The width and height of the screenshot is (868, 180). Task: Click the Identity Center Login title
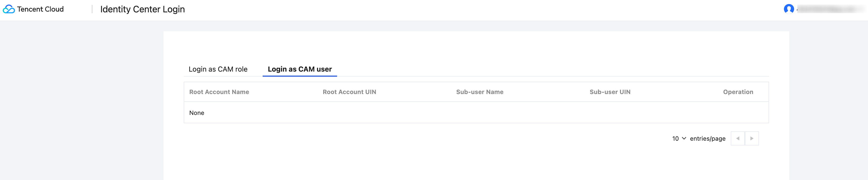pos(143,9)
